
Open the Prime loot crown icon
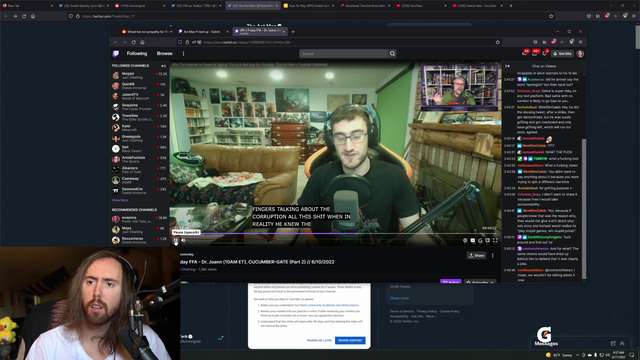coord(524,53)
